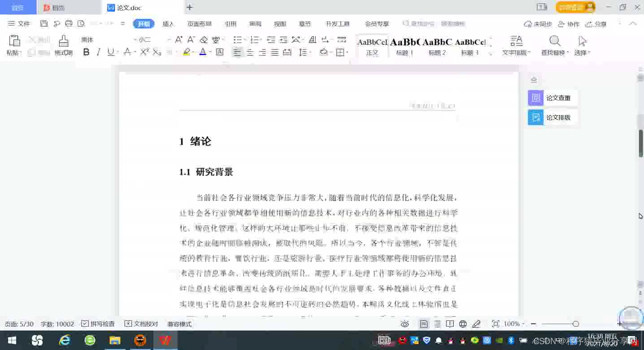Apply subscript formatting
Image resolution: width=644 pixels, height=350 pixels.
[157, 52]
